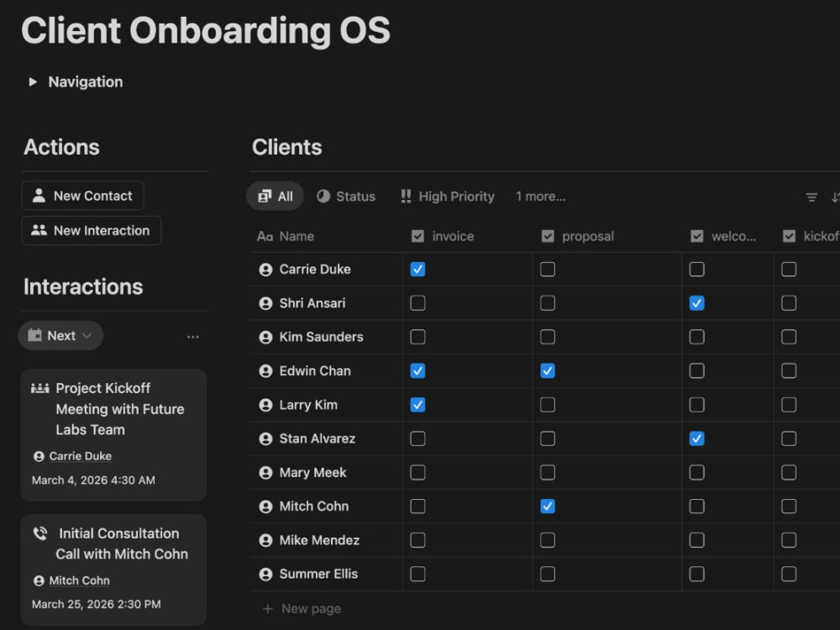Click the table icon on All tab
Screen dimensions: 840x630
[265, 196]
